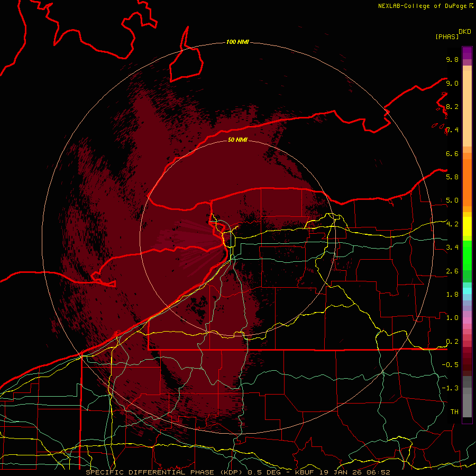This screenshot has width=476, height=476.
Task: Click the 3.4 scale value
Action: 452,248
